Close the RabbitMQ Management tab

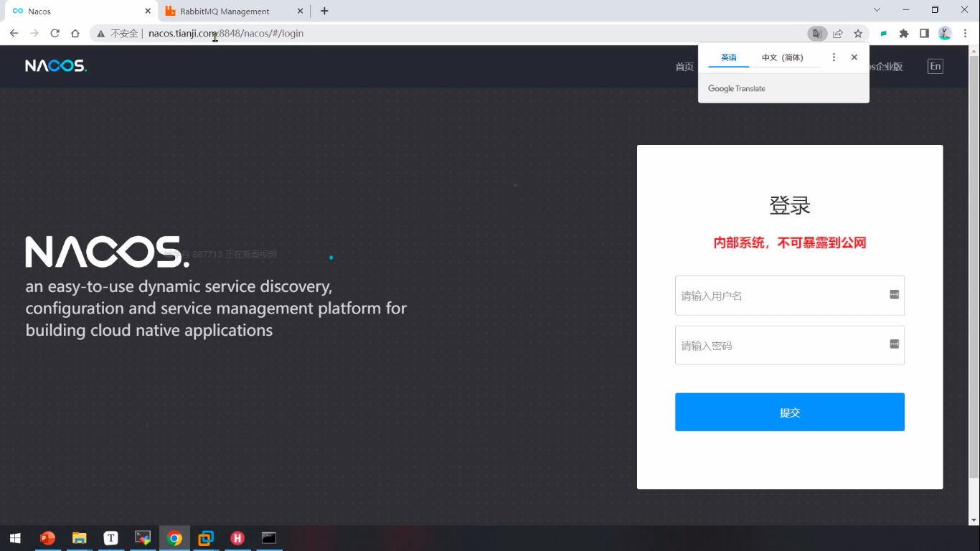(301, 11)
